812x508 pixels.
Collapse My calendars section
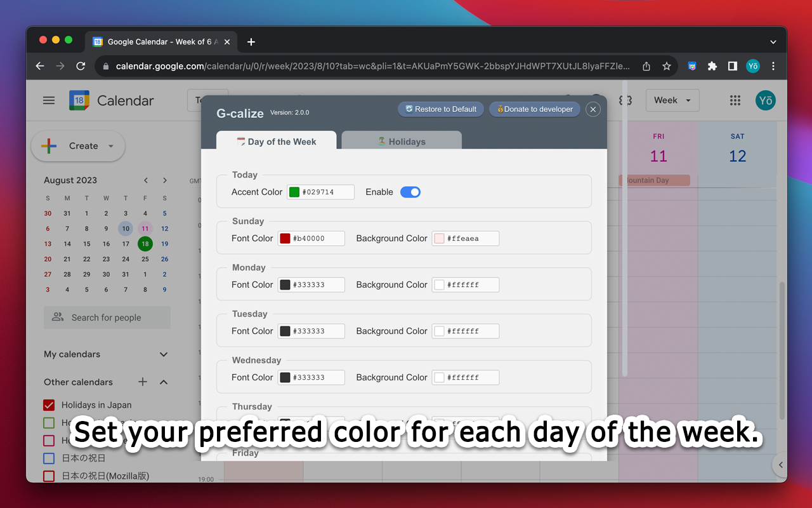164,354
